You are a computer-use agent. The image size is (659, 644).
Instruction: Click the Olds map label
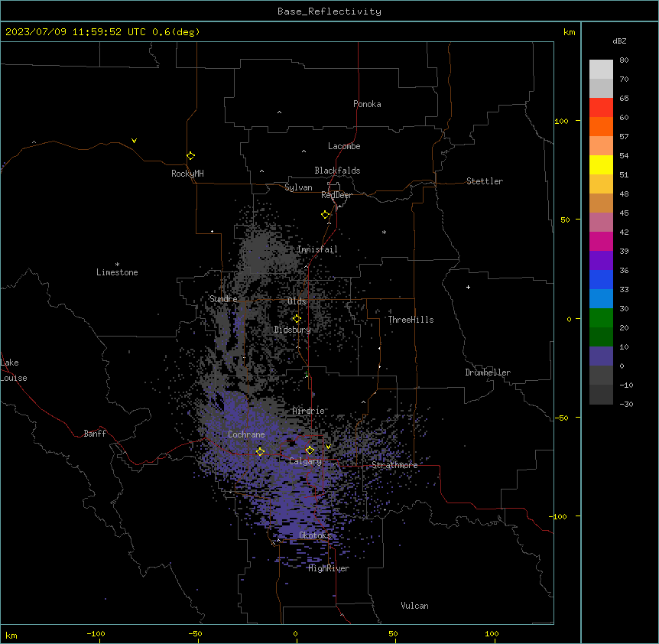(297, 301)
